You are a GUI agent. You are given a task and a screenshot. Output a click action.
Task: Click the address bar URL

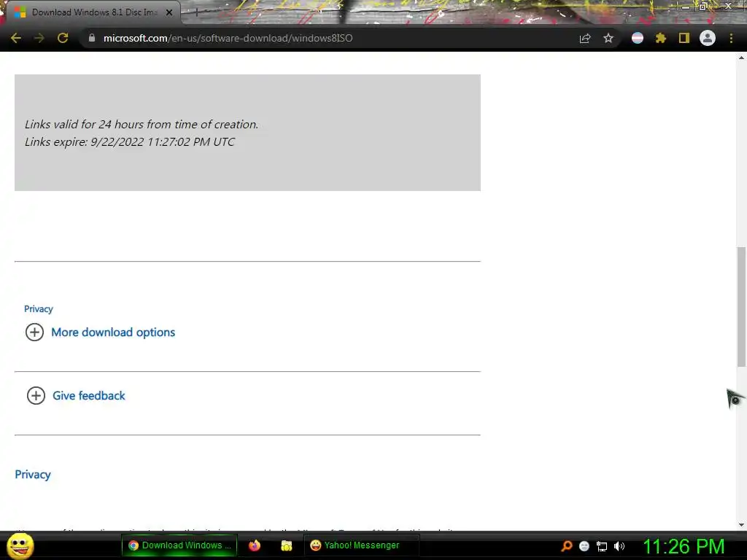tap(228, 38)
